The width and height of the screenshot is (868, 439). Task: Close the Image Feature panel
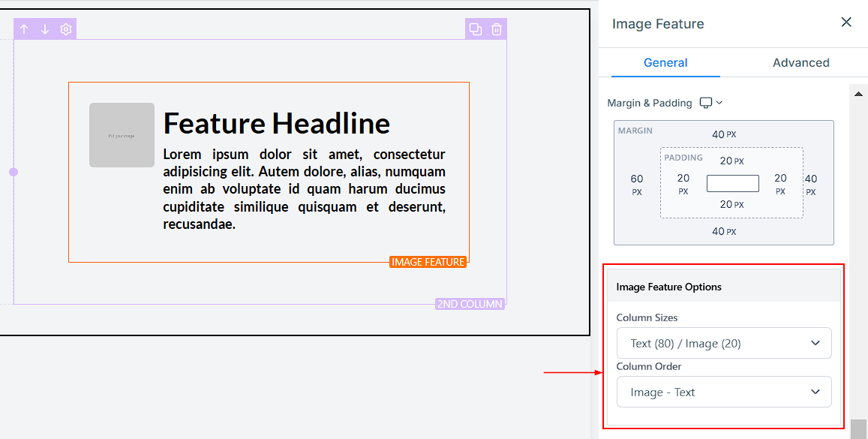(846, 23)
